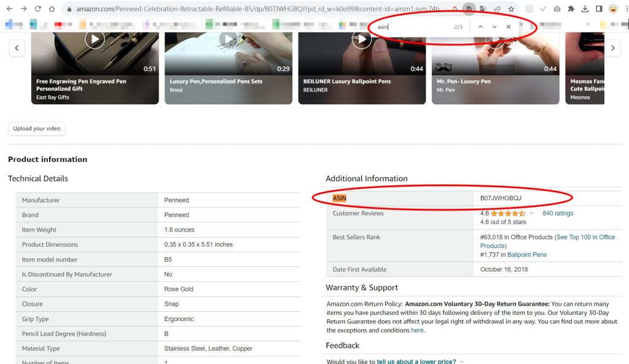Open the browser extensions puzzle icon
The width and height of the screenshot is (629, 364).
click(571, 9)
